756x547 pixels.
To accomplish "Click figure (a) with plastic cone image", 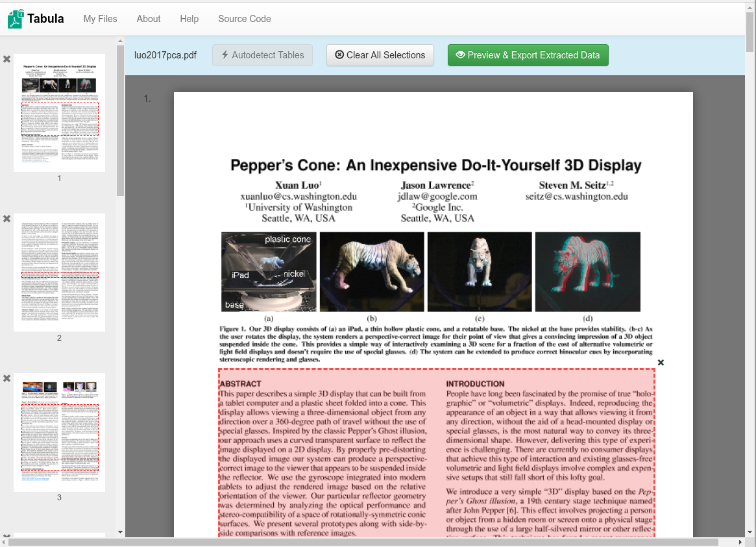I will click(269, 272).
